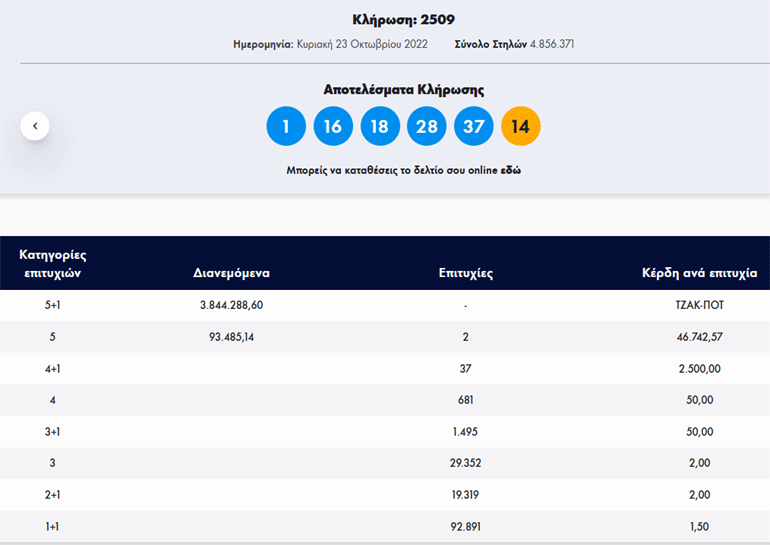
Task: Click the 'Κατηγορίες επιτυχιών' column header
Action: pos(52,263)
